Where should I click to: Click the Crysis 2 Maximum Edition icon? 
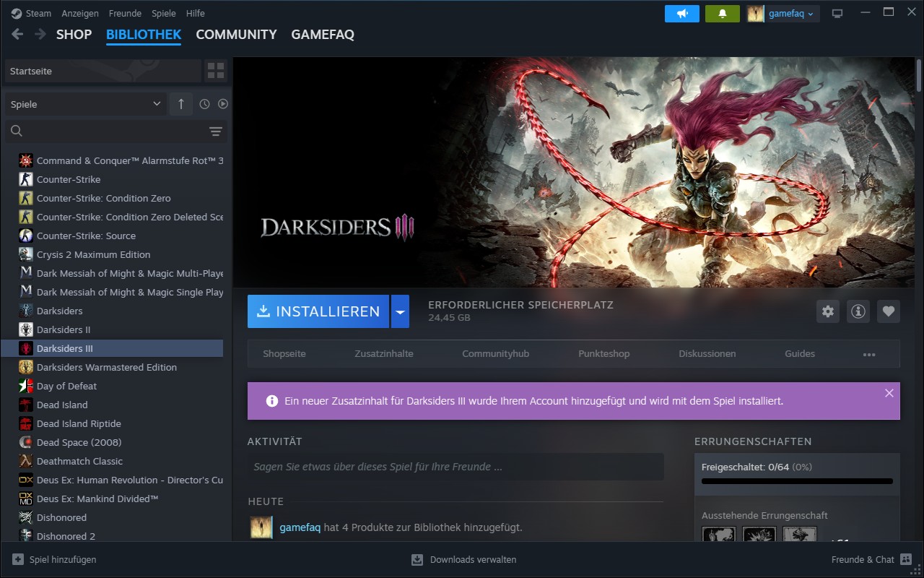(x=26, y=254)
